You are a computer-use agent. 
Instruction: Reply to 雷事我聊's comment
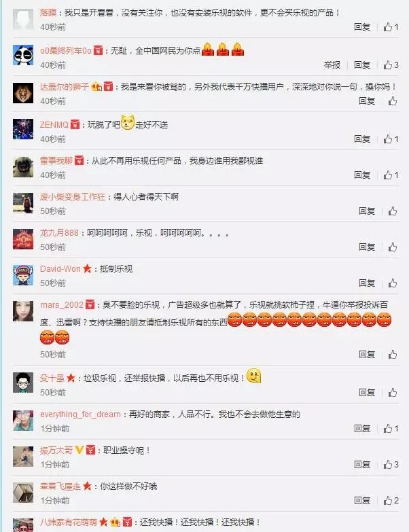[362, 175]
